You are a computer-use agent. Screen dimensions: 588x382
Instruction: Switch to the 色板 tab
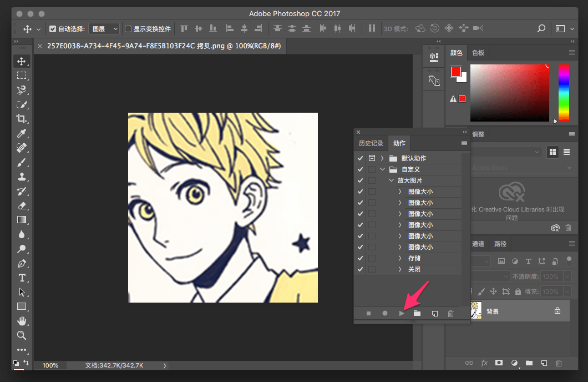point(478,53)
